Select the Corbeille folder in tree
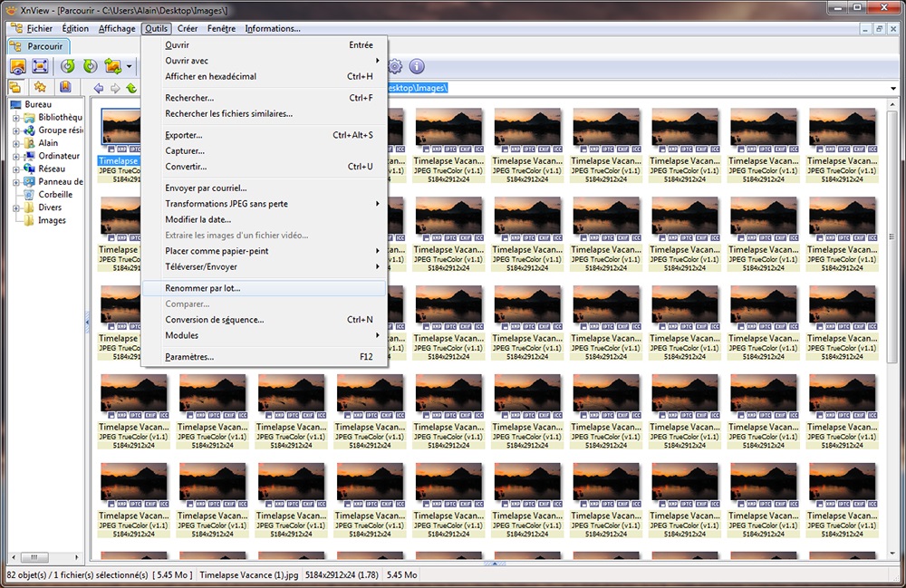This screenshot has width=906, height=588. click(55, 194)
